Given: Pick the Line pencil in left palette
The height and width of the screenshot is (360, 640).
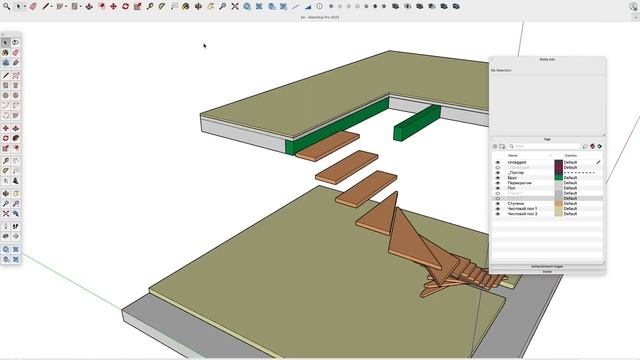Looking at the screenshot, I should coord(6,76).
